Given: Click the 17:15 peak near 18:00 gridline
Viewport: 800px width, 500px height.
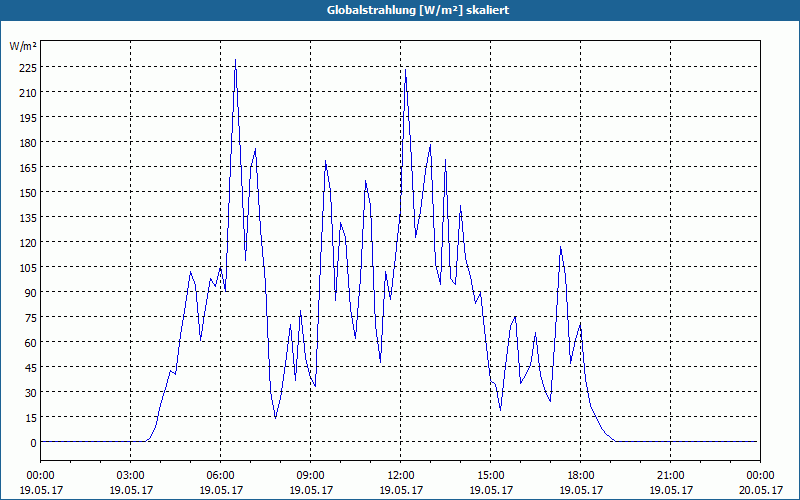Looking at the screenshot, I should pyautogui.click(x=561, y=247).
